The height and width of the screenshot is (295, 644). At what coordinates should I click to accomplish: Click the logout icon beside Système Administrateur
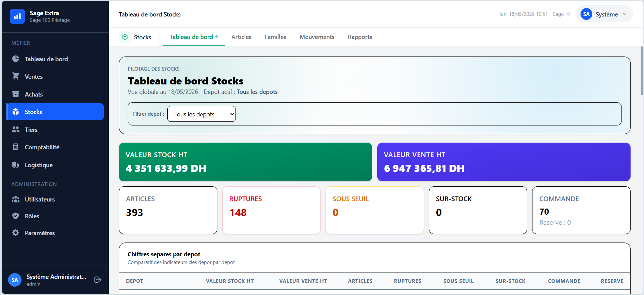tap(98, 280)
